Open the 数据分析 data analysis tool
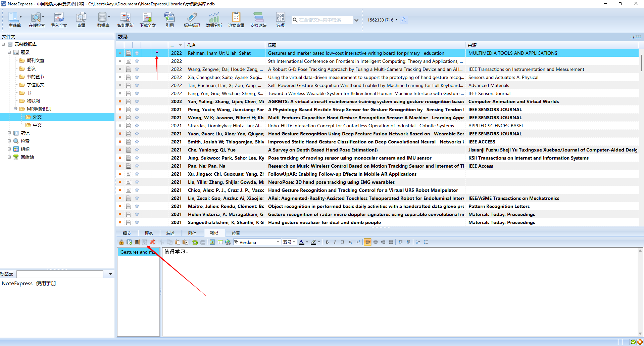The width and height of the screenshot is (644, 346). pos(214,20)
